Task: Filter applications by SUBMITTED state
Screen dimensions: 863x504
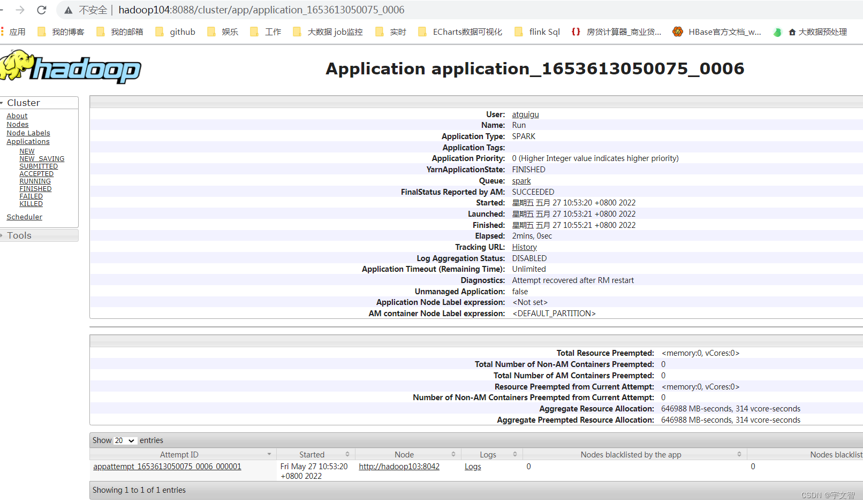Action: coord(39,166)
